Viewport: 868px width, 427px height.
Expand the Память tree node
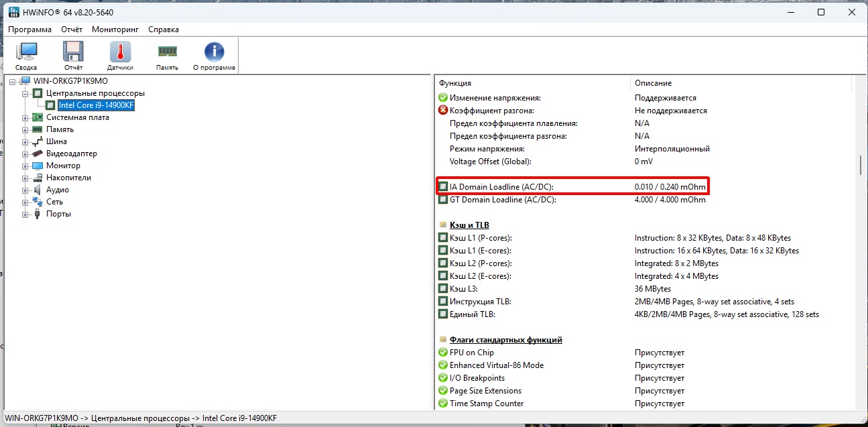[25, 129]
